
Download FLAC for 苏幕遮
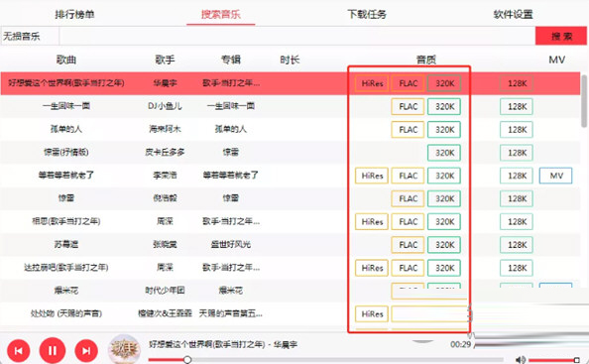tap(408, 245)
